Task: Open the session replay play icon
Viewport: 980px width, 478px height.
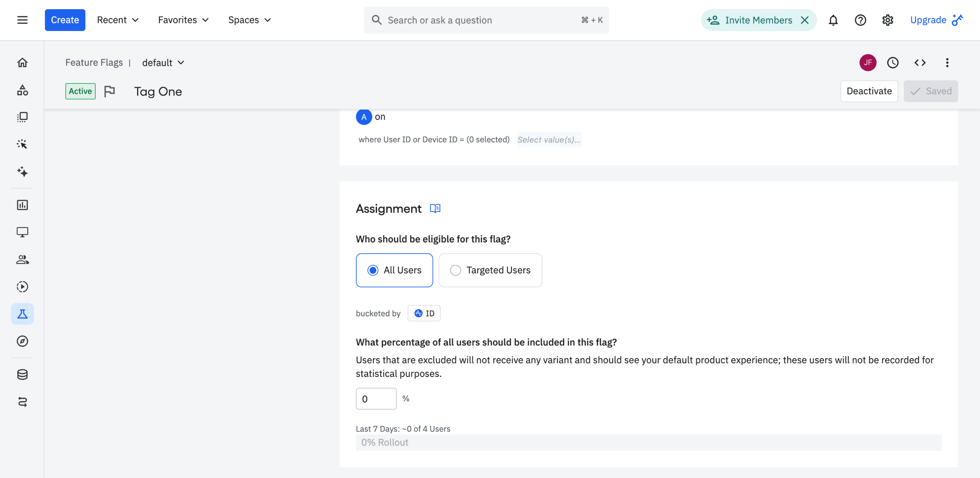Action: click(x=22, y=286)
